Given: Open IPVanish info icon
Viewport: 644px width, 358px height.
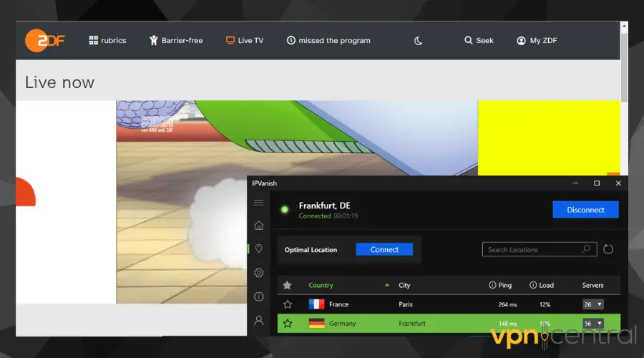Looking at the screenshot, I should [x=259, y=296].
